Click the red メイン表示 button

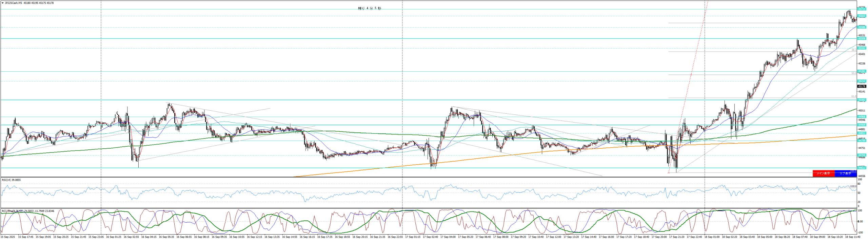(823, 173)
